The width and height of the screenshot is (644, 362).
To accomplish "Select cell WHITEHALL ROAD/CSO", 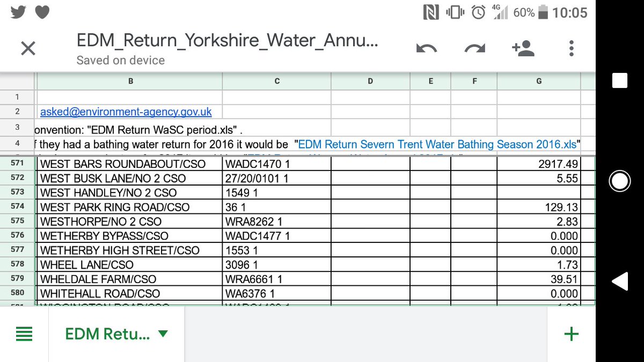I will (129, 294).
